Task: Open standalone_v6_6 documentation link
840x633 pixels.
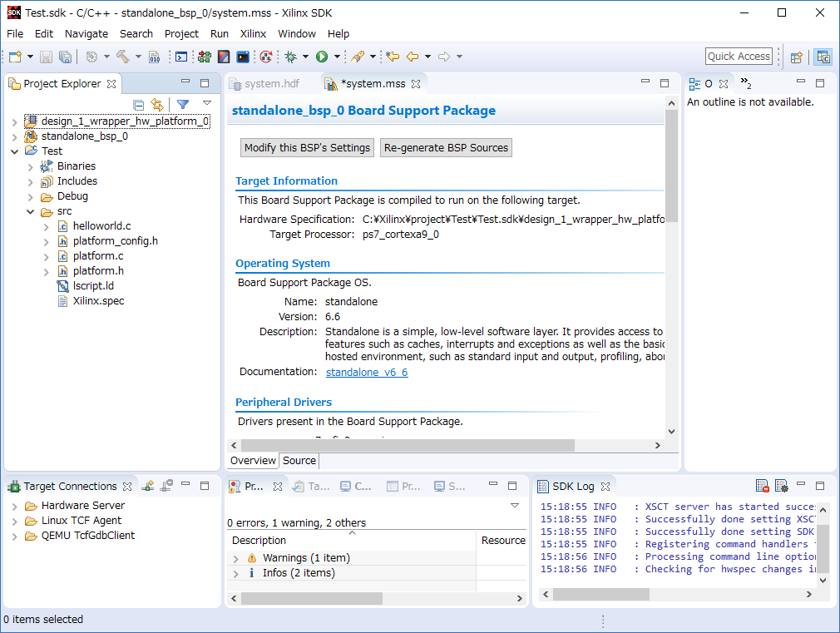Action: (367, 372)
